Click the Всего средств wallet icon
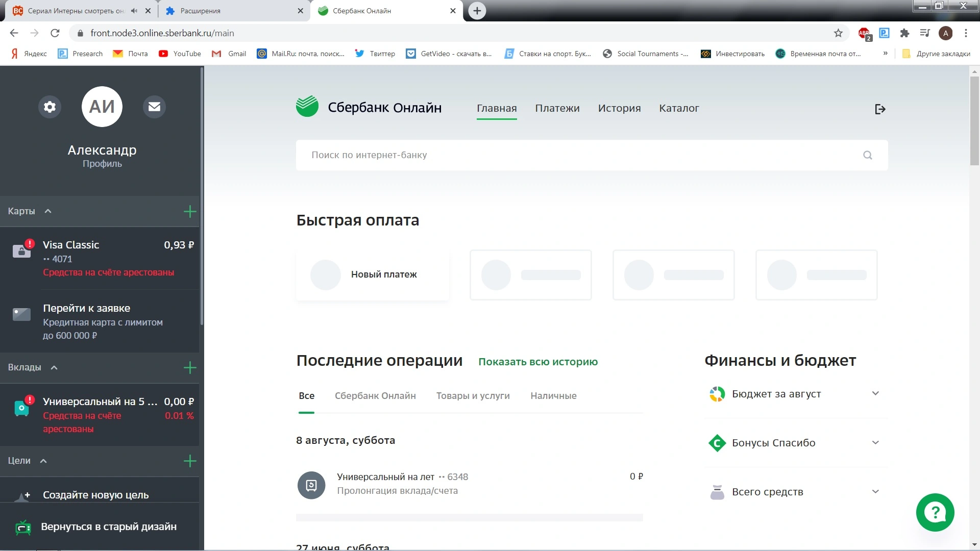The width and height of the screenshot is (980, 551). click(717, 492)
